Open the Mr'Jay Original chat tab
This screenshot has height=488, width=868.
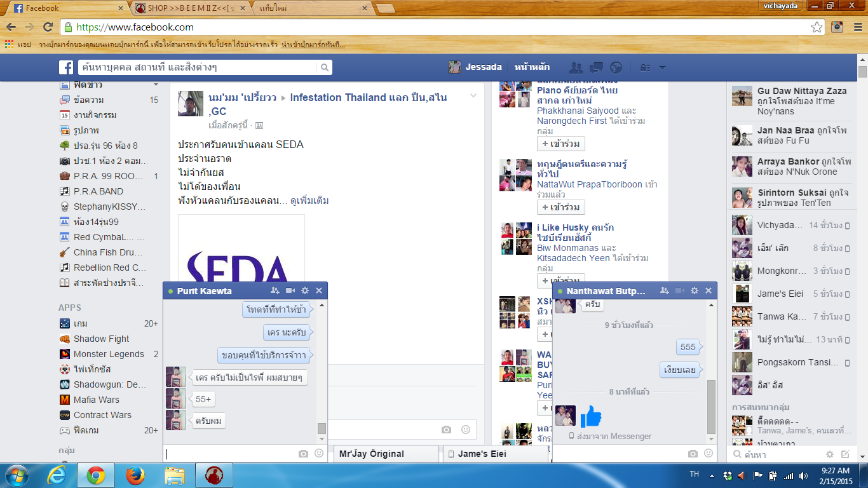[x=386, y=454]
